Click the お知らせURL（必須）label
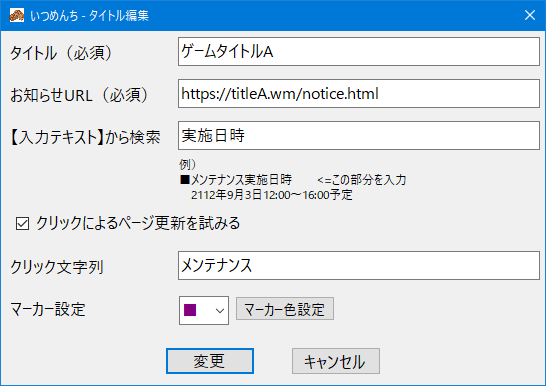The image size is (546, 386). [x=79, y=95]
